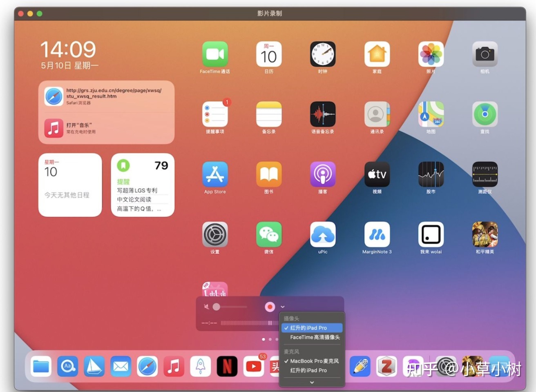Image resolution: width=536 pixels, height=392 pixels.
Task: Open the partially hidden pink bilibili app
Action: coord(215,289)
